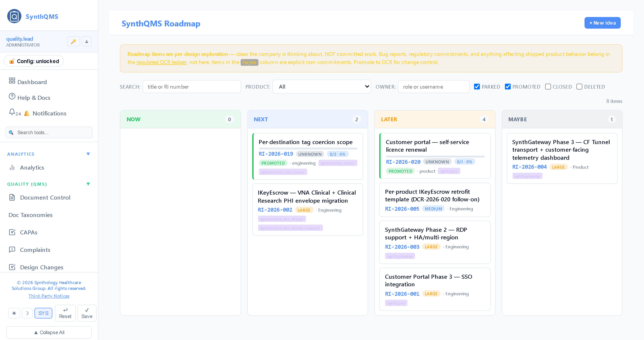
Task: Click progress bar on RI-2026-019 card
Action: pyautogui.click(x=308, y=149)
